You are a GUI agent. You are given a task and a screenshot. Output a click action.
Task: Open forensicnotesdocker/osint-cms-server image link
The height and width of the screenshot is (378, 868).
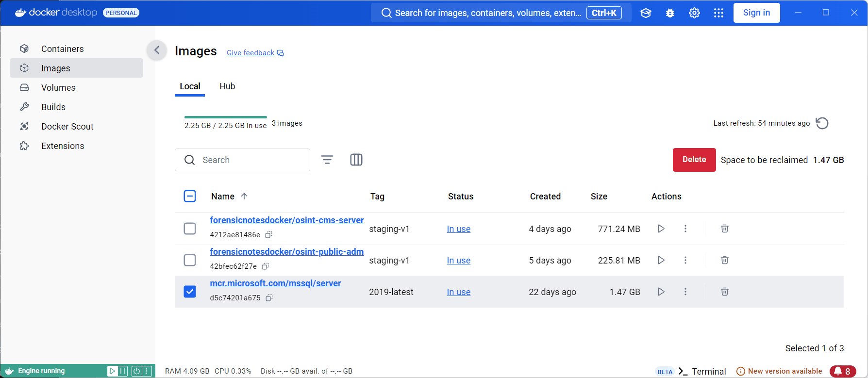coord(287,220)
